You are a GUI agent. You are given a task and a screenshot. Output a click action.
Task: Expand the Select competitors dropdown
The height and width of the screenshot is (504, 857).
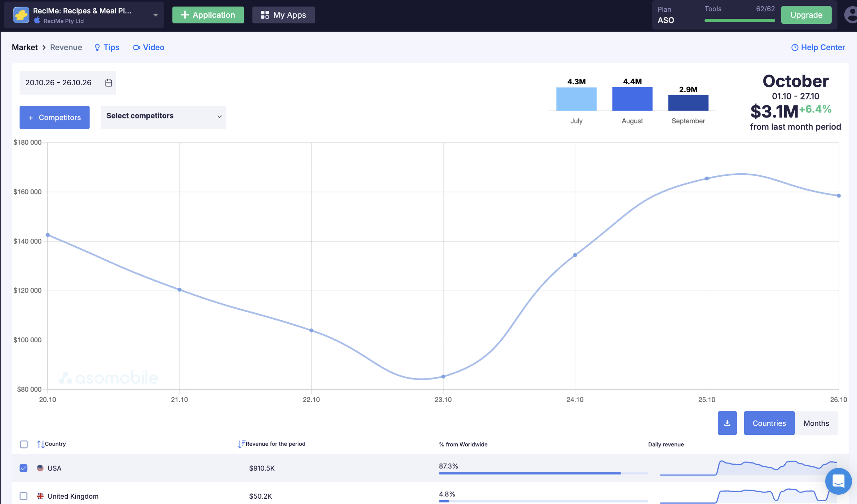tap(163, 117)
